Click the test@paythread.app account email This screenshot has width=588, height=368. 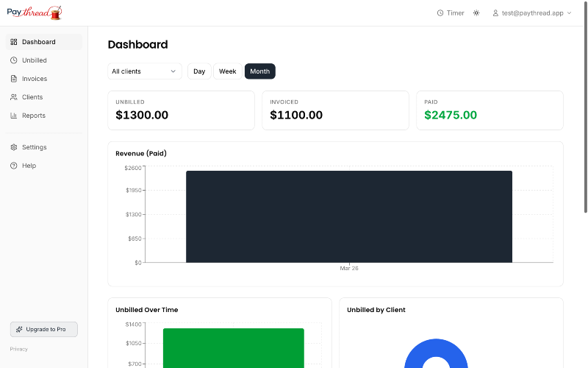[x=532, y=13]
